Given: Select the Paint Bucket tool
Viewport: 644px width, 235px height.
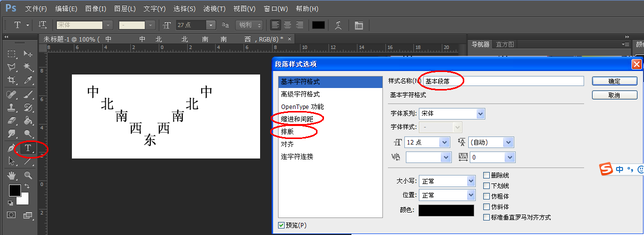Looking at the screenshot, I should (28, 120).
